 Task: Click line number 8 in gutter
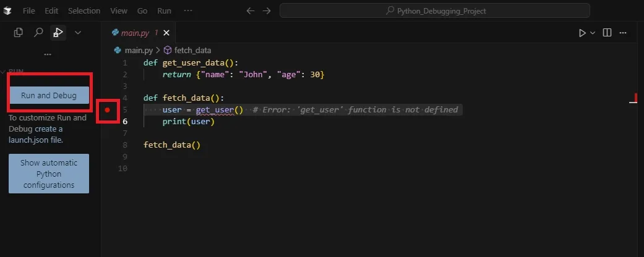(x=125, y=145)
